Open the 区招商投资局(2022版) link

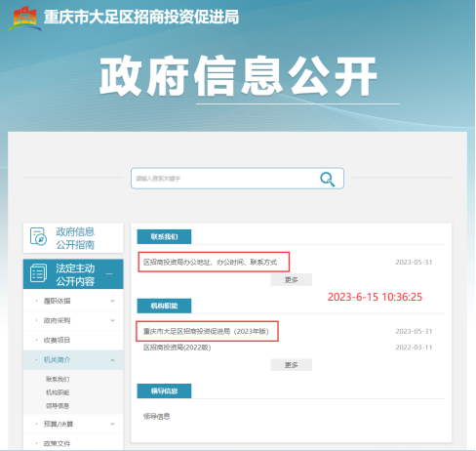tap(178, 348)
